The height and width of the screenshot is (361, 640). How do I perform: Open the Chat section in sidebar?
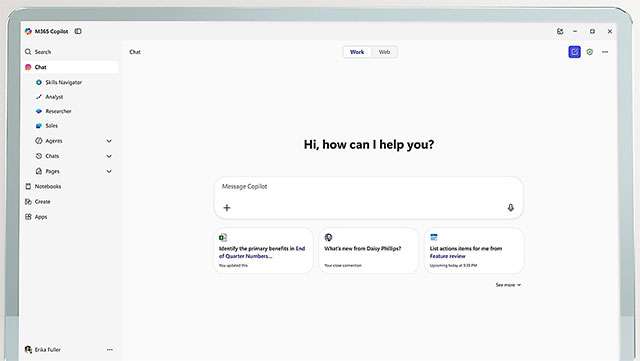tap(71, 67)
